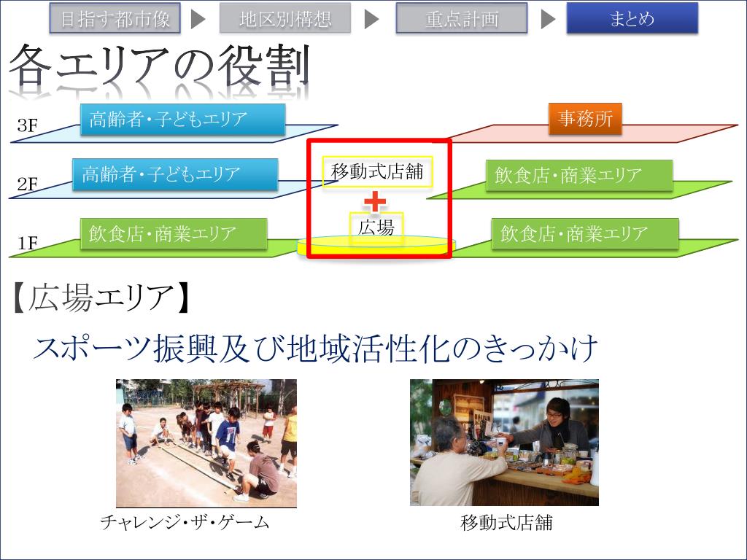Click the yellow-bordered 移動式店舗 label in the diagram
This screenshot has height=560, width=747.
coord(377,171)
